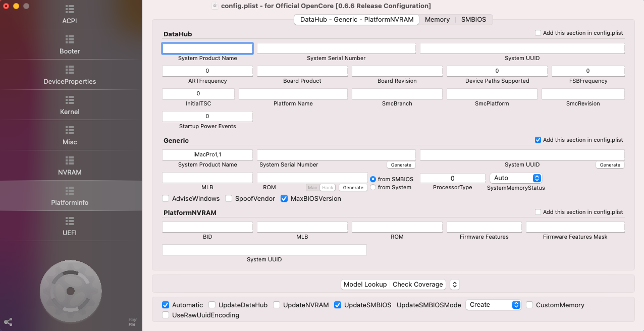Click the PayPal donate icon

(132, 322)
